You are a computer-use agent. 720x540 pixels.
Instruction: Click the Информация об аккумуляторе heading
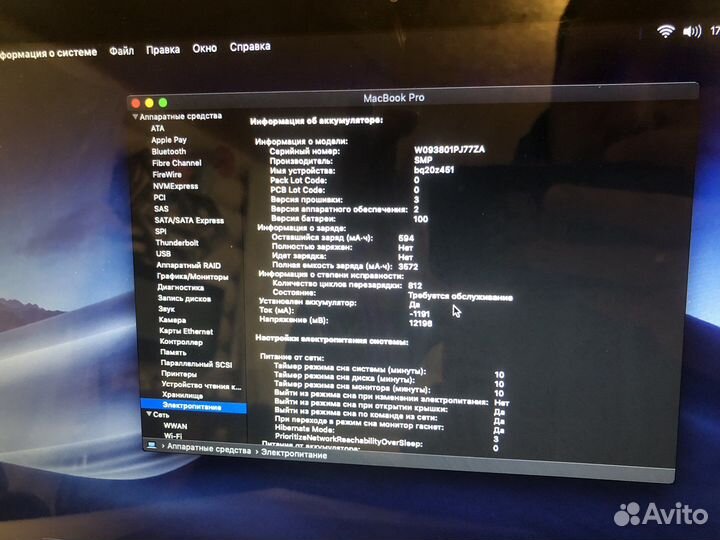tap(316, 121)
